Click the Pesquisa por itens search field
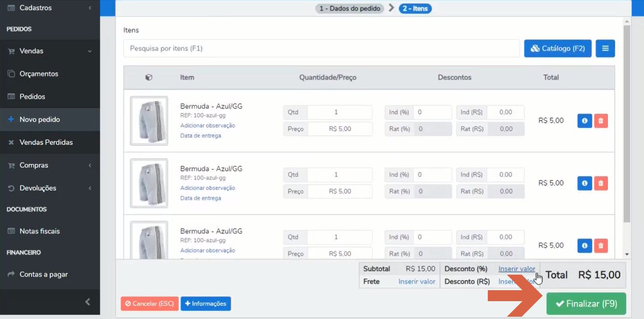 click(x=322, y=48)
